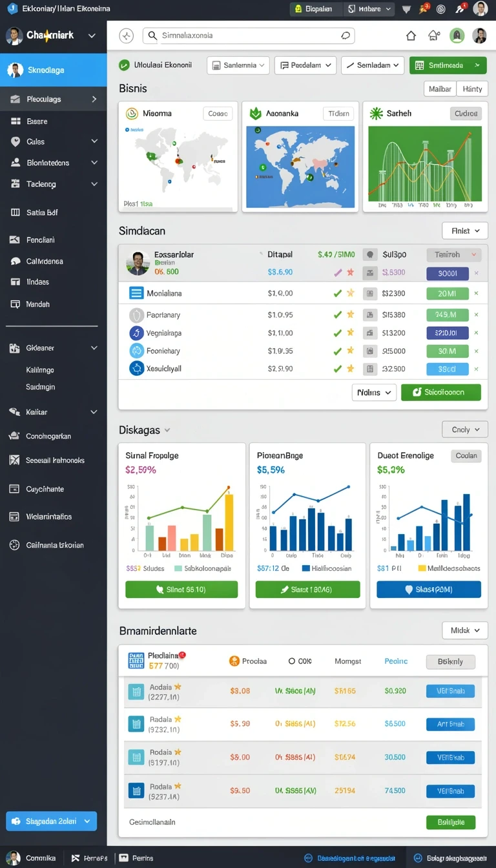Image resolution: width=496 pixels, height=868 pixels.
Task: Open the Santemnia dropdown
Action: [x=238, y=65]
